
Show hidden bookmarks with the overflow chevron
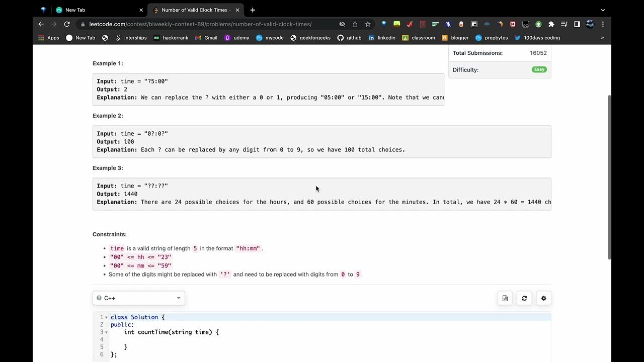[602, 38]
